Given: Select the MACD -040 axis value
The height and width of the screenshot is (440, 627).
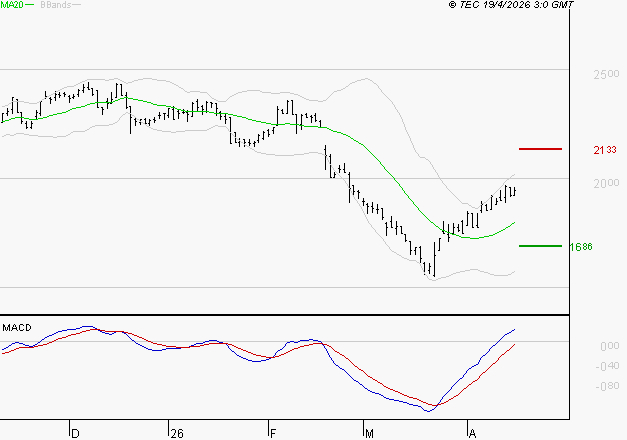Looking at the screenshot, I should [x=607, y=366].
